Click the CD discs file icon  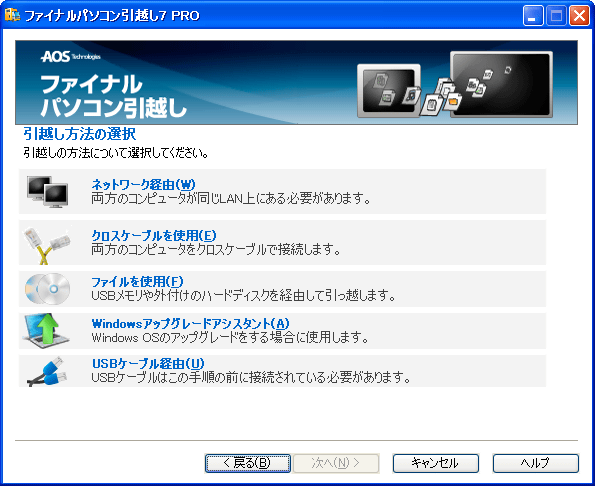47,289
